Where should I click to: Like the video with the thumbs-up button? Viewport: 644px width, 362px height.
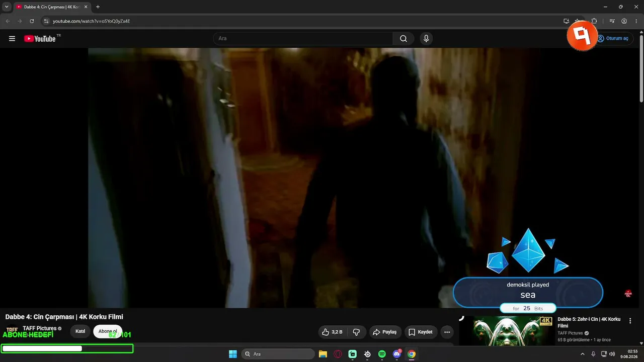pos(332,332)
